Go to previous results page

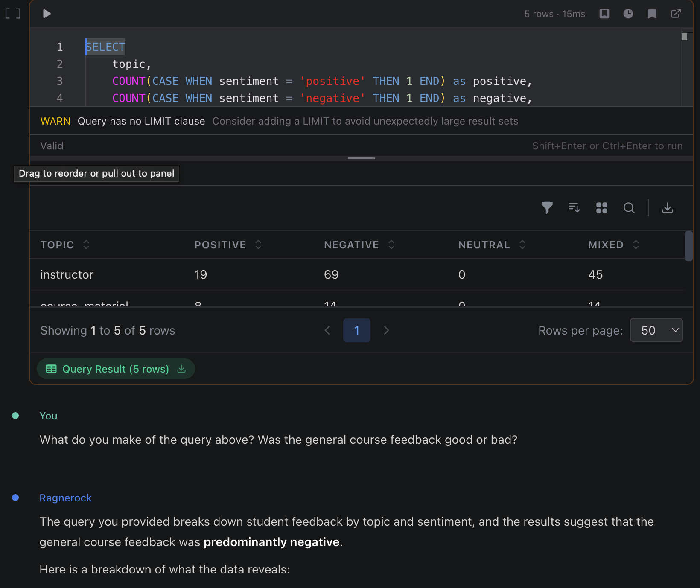327,330
